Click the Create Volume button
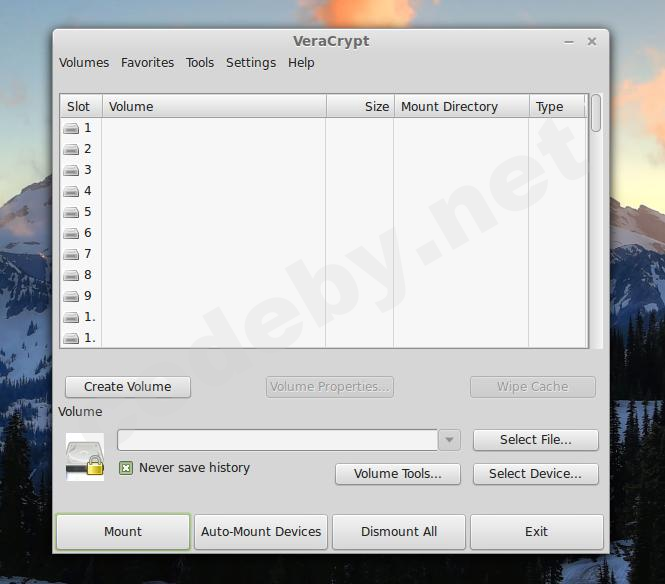The image size is (665, 584). 128,387
